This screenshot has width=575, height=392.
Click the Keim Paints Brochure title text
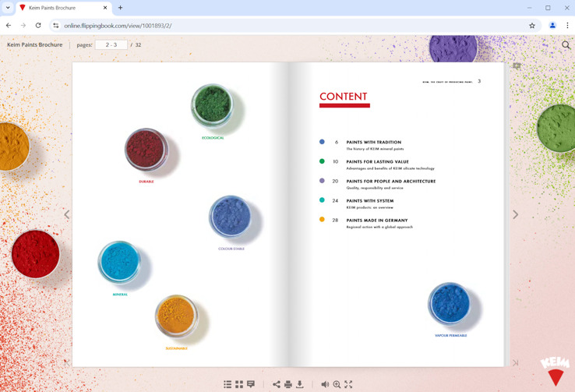[x=35, y=44]
